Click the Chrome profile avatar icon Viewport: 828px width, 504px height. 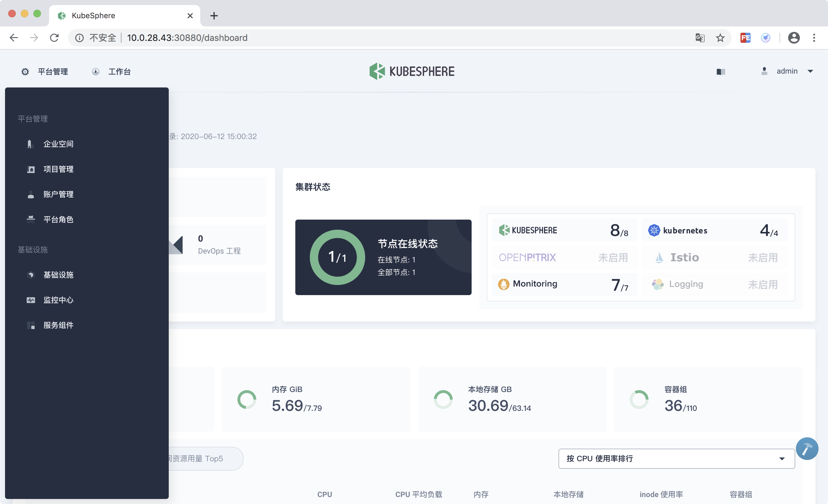point(793,38)
